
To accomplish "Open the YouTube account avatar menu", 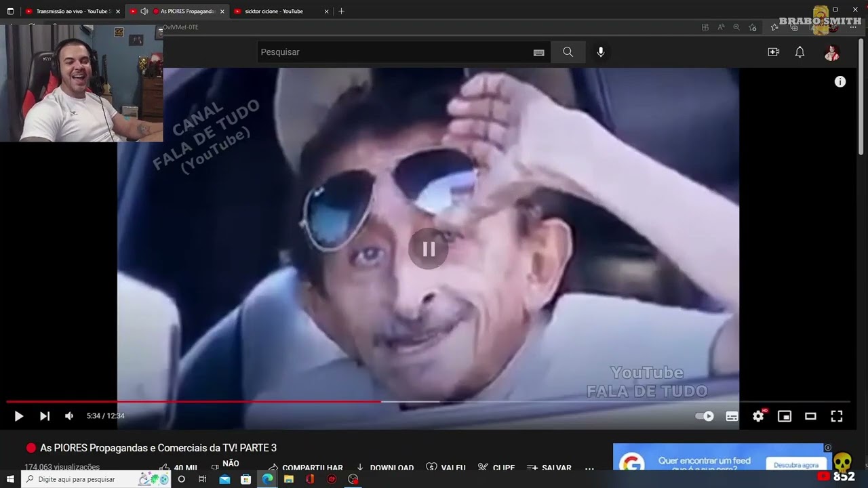I will [832, 52].
